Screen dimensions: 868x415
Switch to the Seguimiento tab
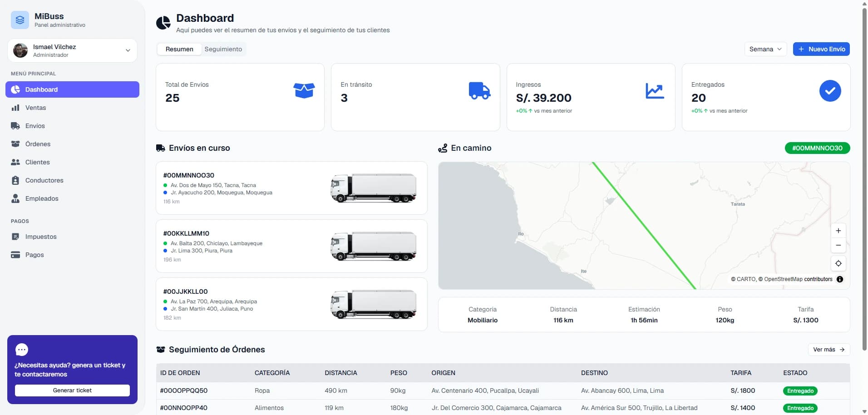[223, 49]
